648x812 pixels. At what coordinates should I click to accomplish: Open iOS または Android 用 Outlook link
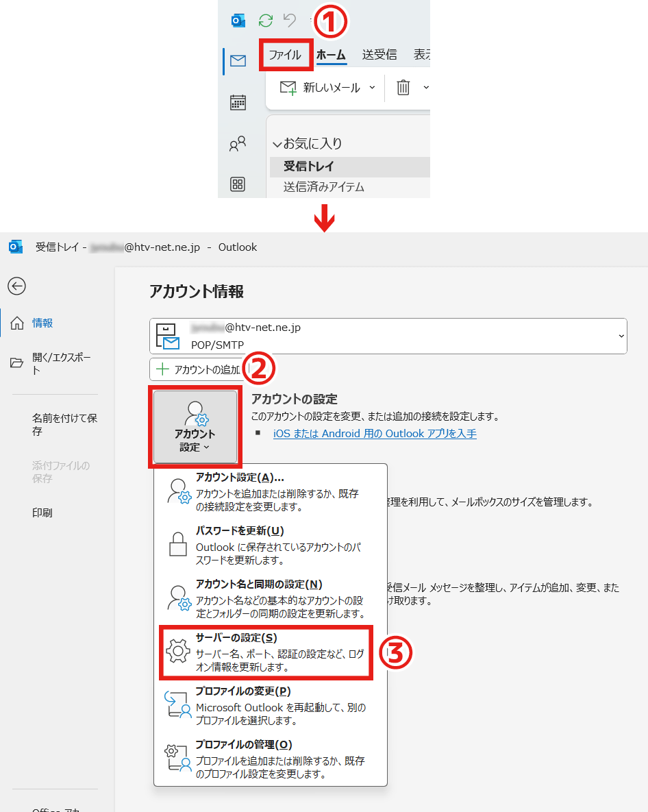[x=375, y=434]
